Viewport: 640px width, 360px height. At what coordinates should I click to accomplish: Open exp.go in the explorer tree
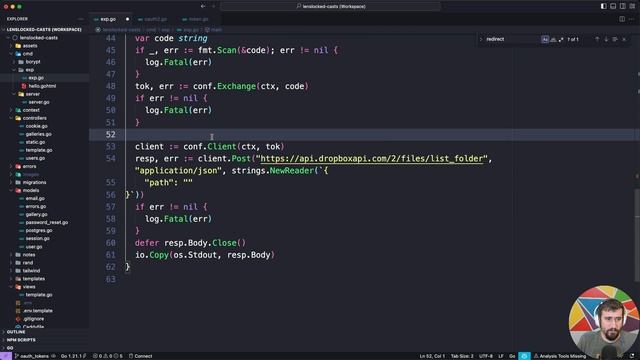pos(44,78)
